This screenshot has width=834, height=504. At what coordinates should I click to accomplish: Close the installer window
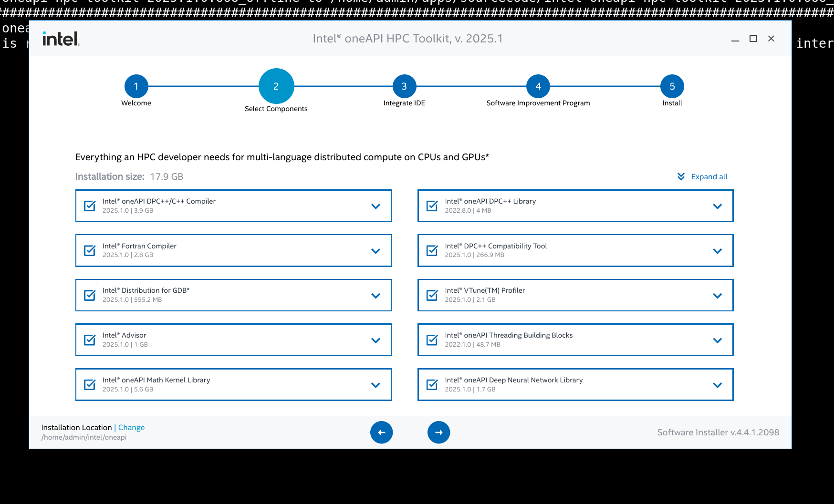point(771,39)
